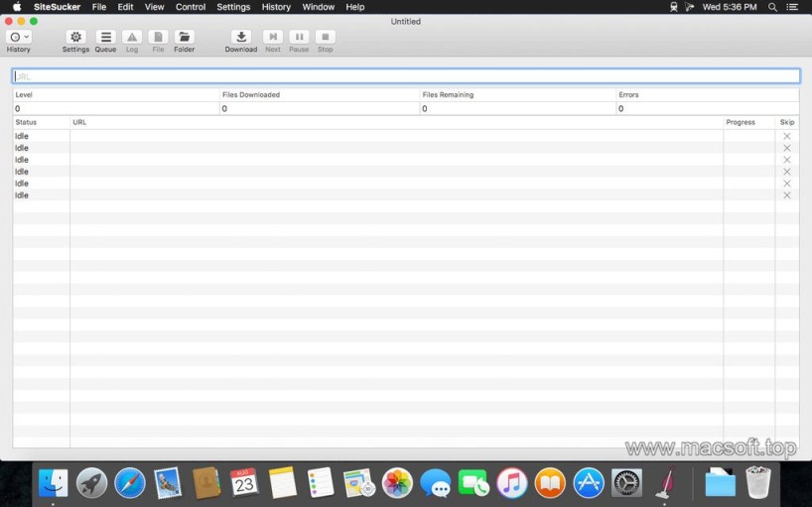Pause the current download
The width and height of the screenshot is (812, 507).
(299, 37)
